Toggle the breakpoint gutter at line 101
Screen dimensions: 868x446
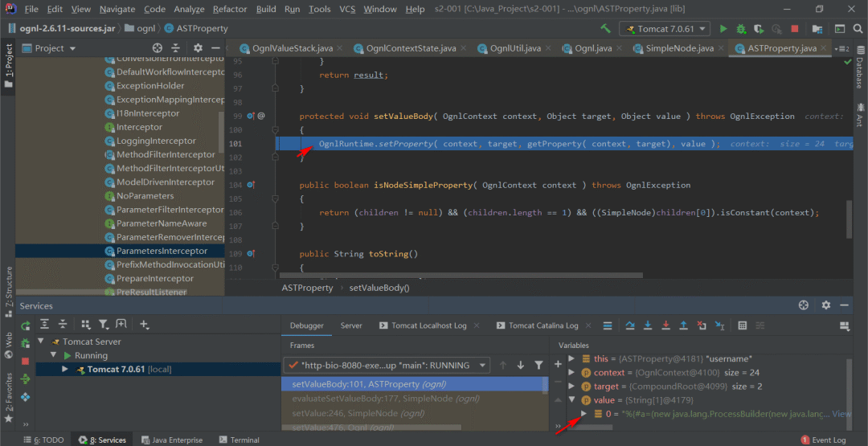[251, 144]
